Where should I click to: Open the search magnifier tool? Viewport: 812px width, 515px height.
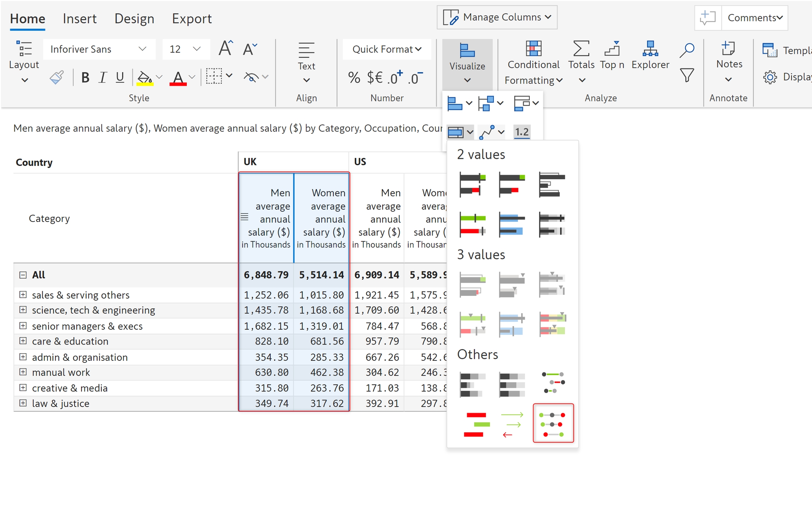(687, 50)
